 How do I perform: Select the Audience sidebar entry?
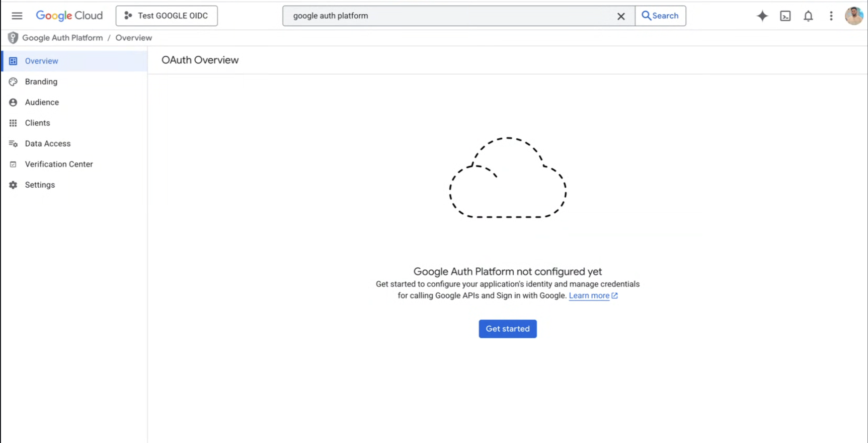pyautogui.click(x=42, y=102)
